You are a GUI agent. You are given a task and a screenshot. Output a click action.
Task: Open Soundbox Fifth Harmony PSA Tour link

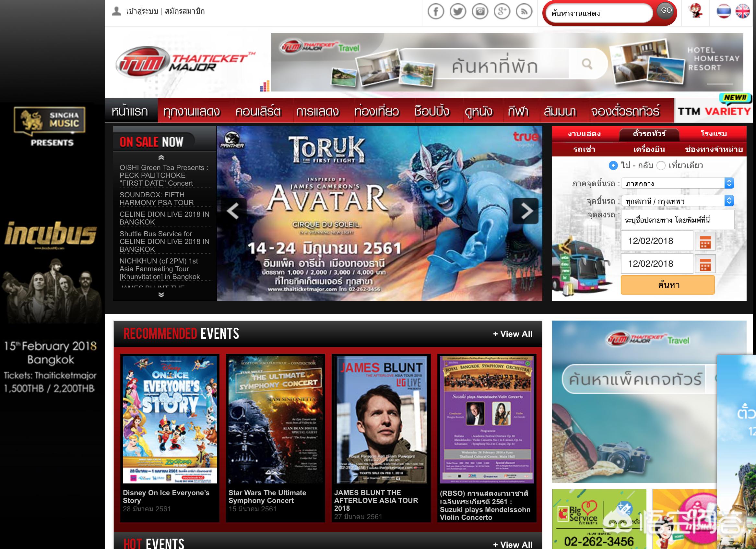[x=157, y=199]
